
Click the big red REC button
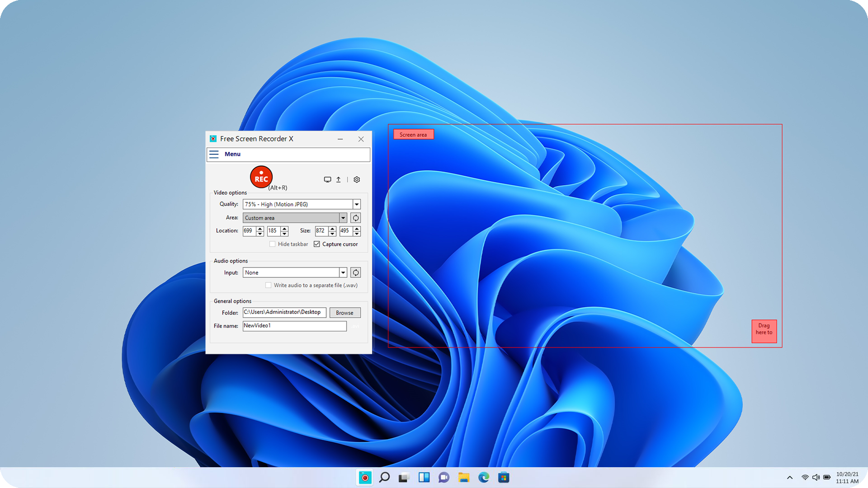coord(261,177)
